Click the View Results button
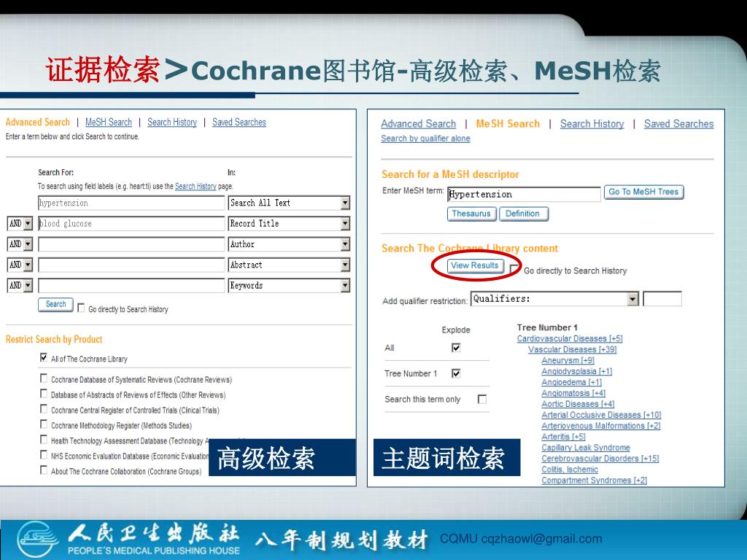 click(475, 265)
